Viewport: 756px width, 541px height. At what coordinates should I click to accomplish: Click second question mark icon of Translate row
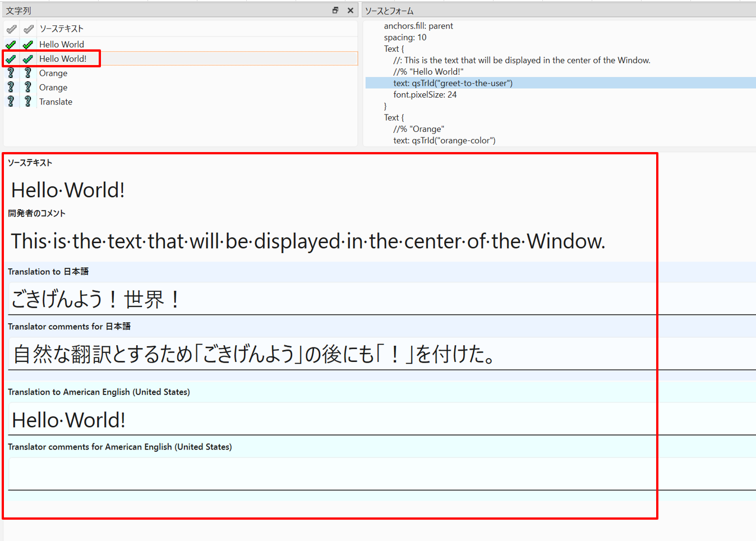[28, 102]
